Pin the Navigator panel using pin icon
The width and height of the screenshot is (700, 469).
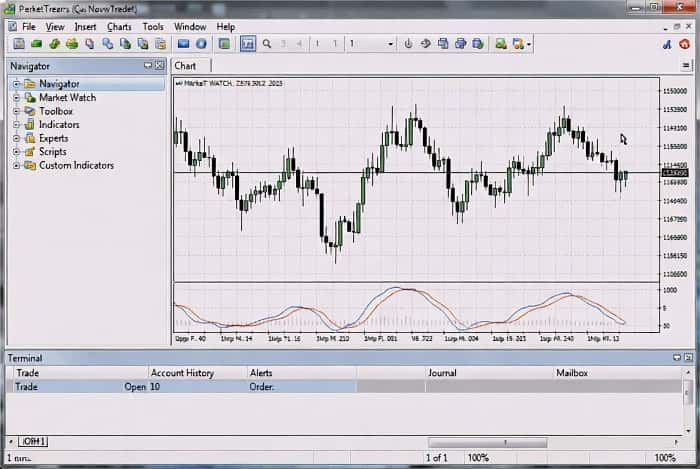(x=147, y=66)
